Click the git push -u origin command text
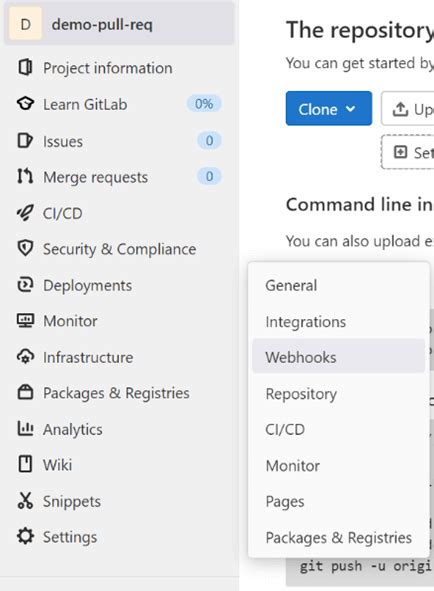The image size is (434, 591). tap(366, 566)
